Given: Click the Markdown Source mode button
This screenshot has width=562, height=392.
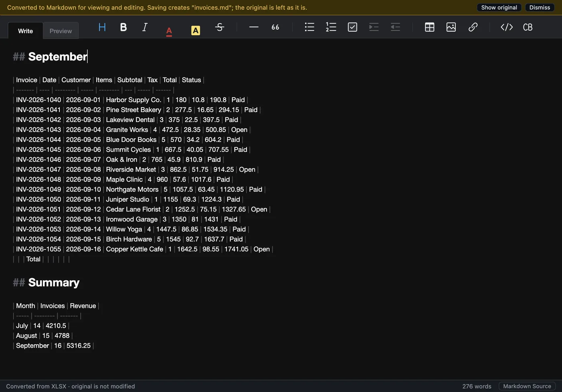Looking at the screenshot, I should point(527,386).
